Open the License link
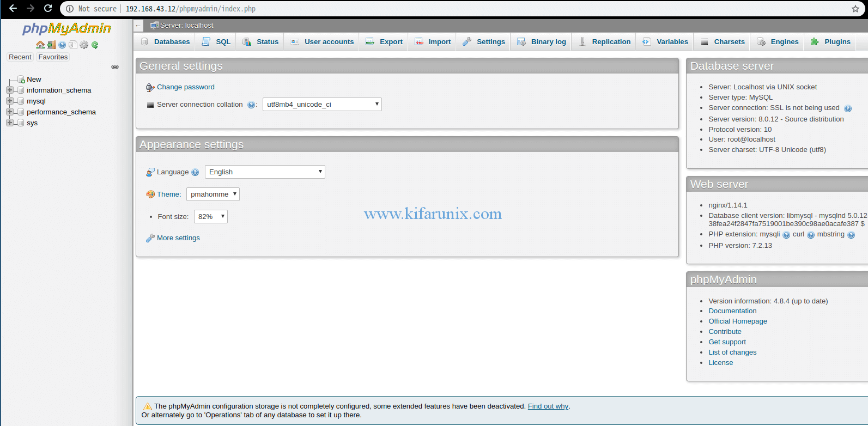 (720, 363)
